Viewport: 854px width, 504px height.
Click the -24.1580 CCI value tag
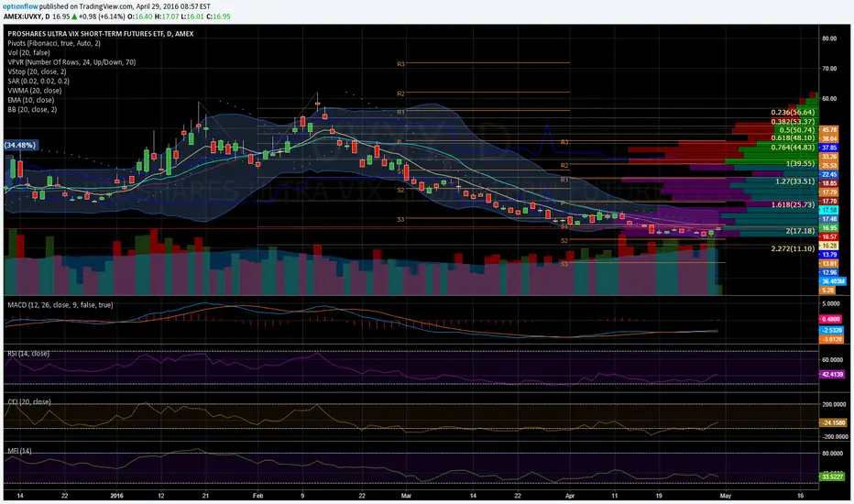[x=833, y=422]
